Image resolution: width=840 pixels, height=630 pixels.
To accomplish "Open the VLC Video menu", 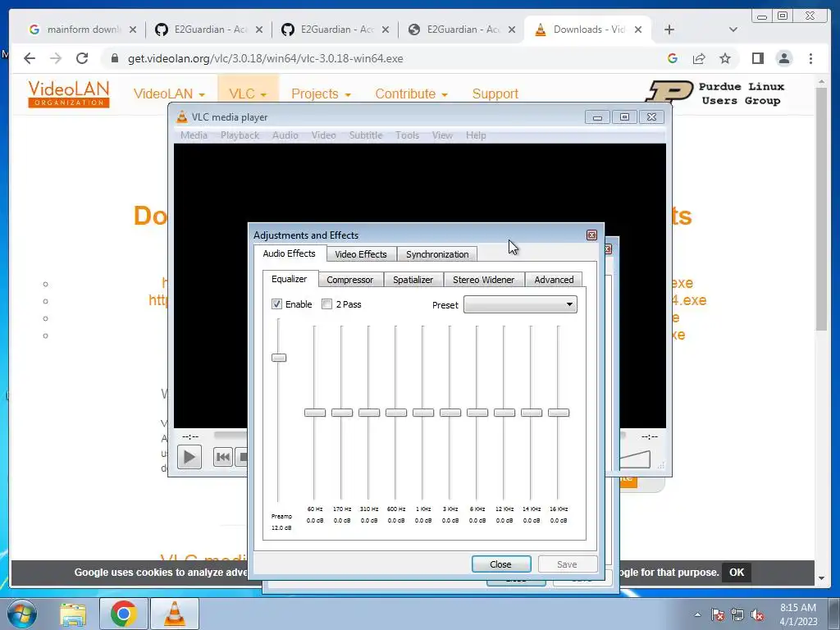I will (x=323, y=135).
